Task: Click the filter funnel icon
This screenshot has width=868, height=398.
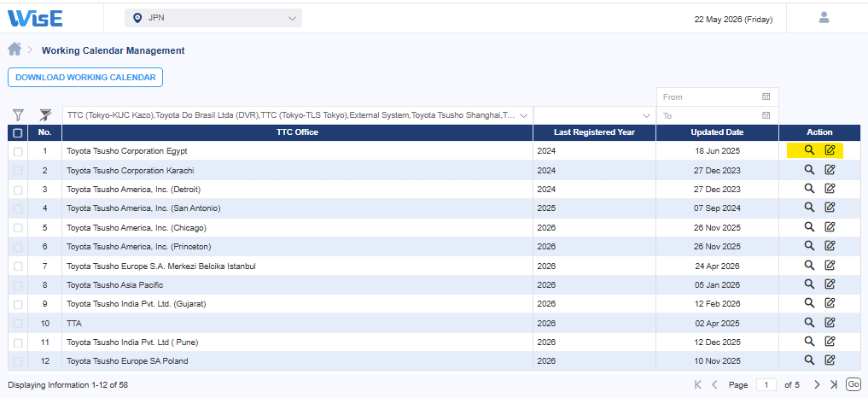Action: (x=18, y=114)
